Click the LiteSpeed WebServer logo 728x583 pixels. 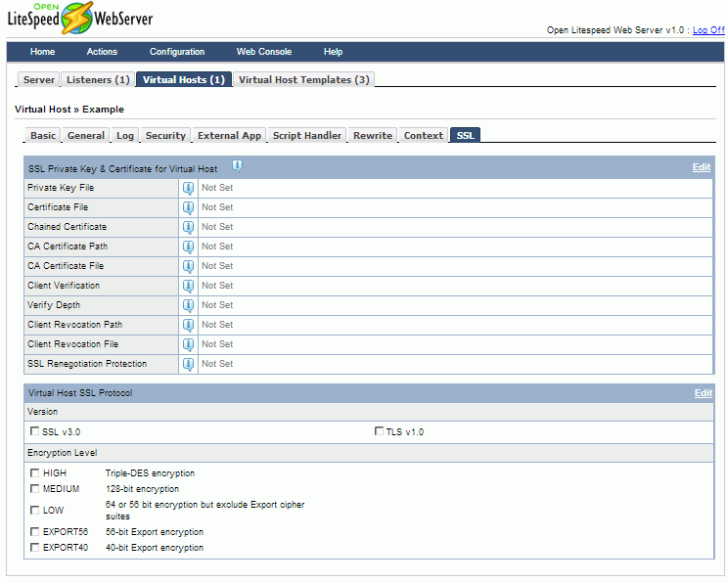pyautogui.click(x=80, y=18)
